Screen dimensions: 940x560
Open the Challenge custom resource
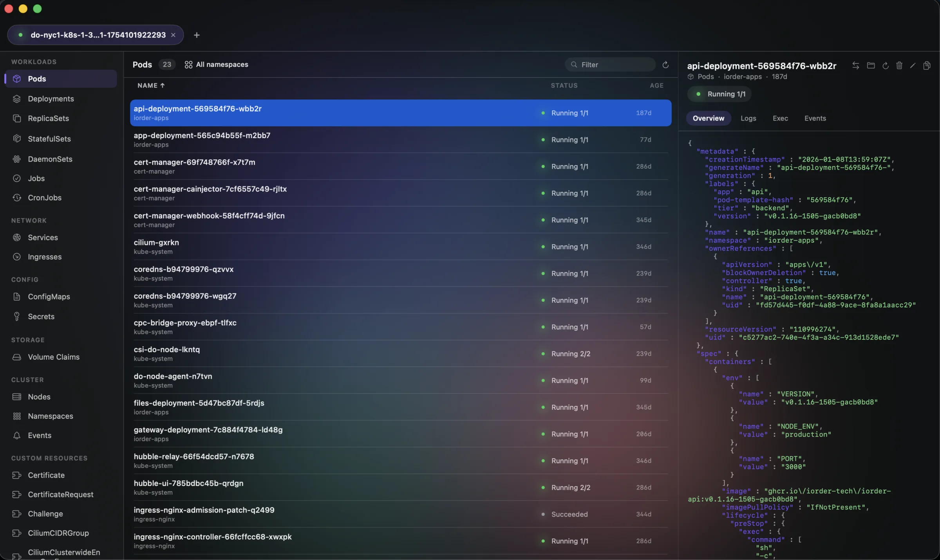(61, 514)
